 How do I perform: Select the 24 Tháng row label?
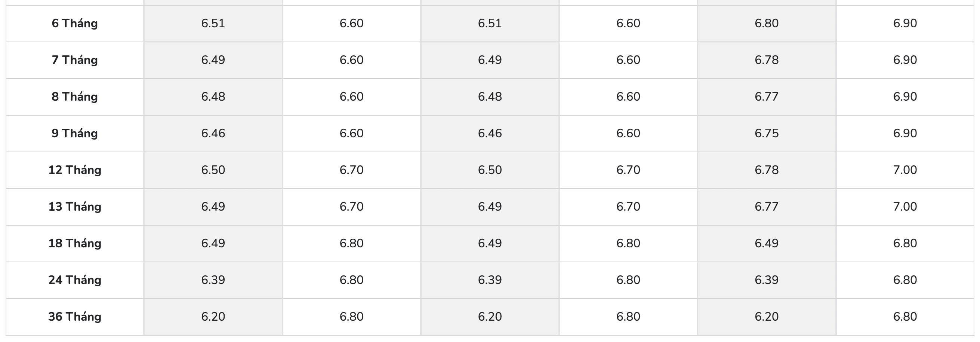tap(75, 280)
